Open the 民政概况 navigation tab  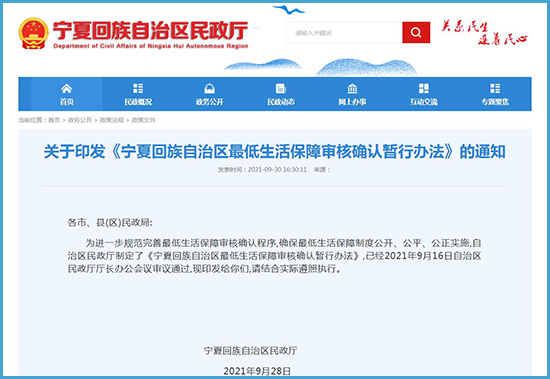tap(138, 94)
